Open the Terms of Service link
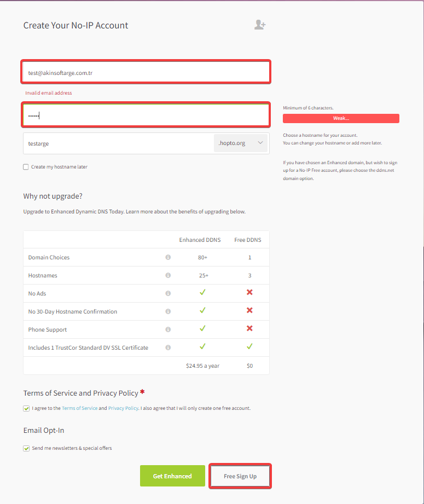Viewport: 424px width, 504px height. pyautogui.click(x=80, y=408)
